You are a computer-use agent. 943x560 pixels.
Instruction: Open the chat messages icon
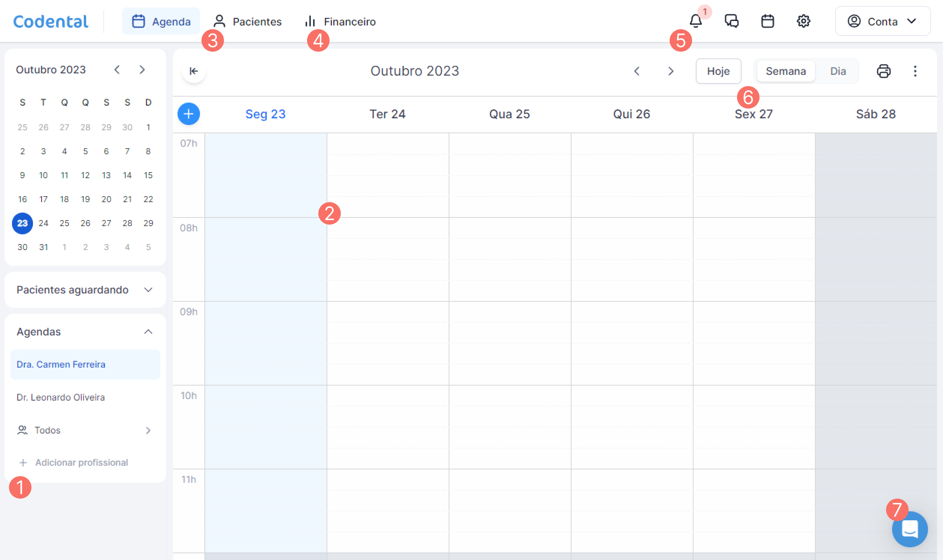[731, 21]
